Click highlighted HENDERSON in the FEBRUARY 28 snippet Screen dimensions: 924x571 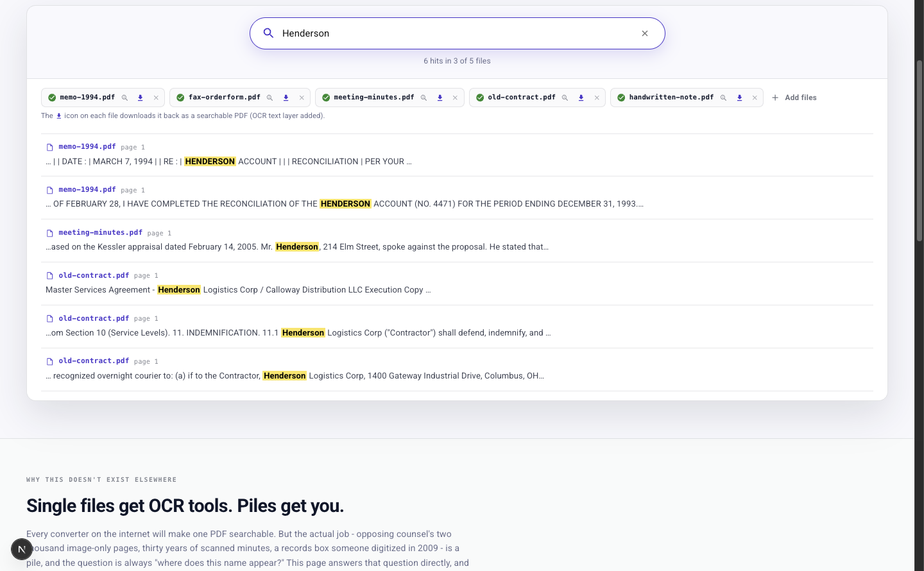coord(345,204)
